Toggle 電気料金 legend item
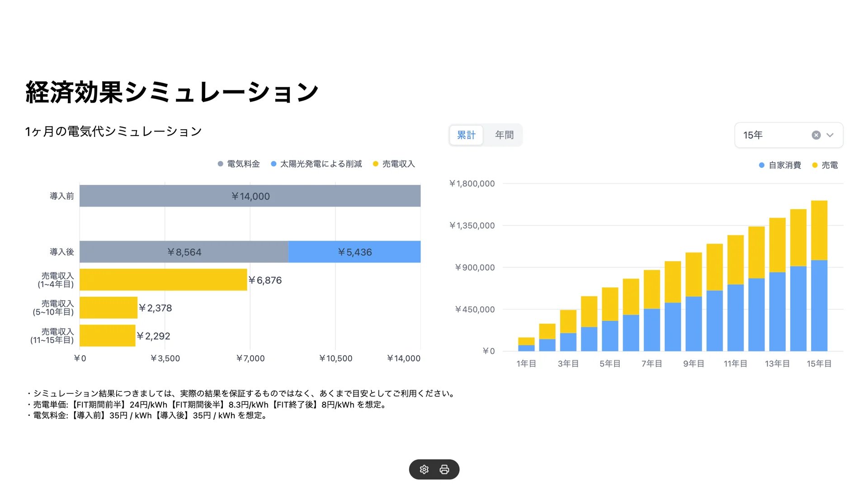 (x=239, y=164)
